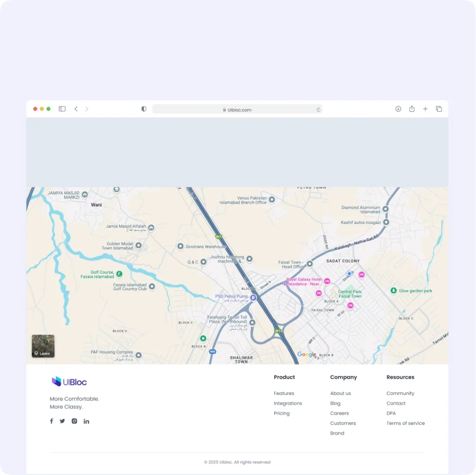Click the Facebook icon in footer
Screen dimensions: 476x475
pyautogui.click(x=52, y=421)
